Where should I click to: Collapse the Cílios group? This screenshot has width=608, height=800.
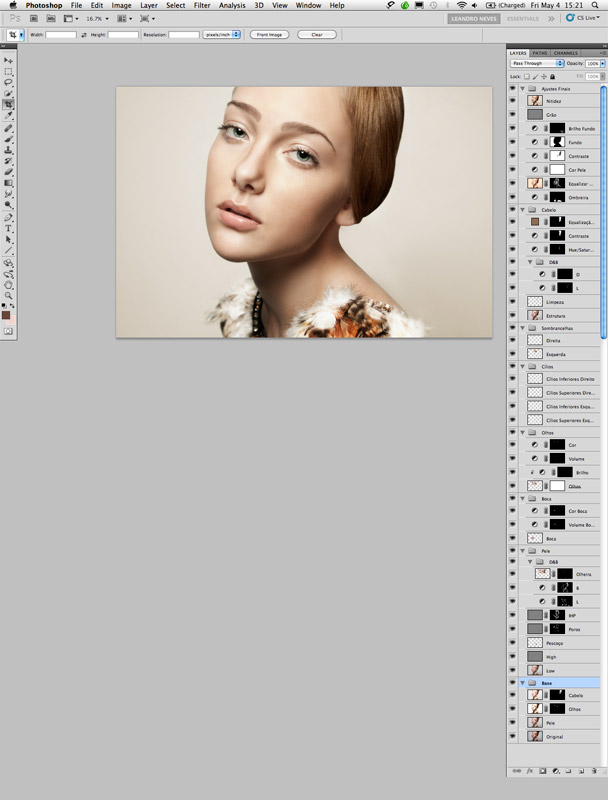(x=523, y=366)
